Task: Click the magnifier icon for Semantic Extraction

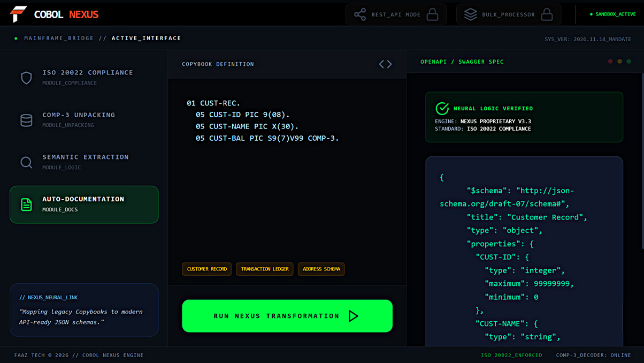Action: click(26, 162)
